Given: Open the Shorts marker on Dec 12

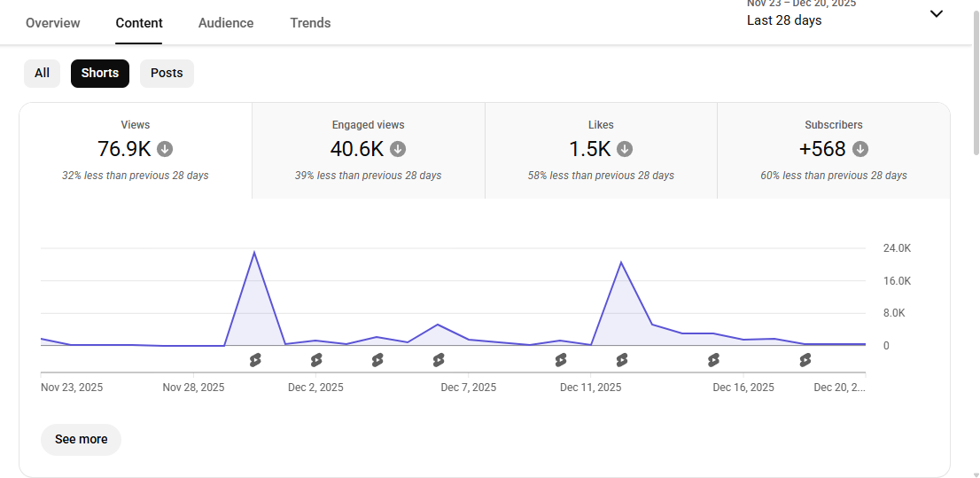Looking at the screenshot, I should (622, 360).
